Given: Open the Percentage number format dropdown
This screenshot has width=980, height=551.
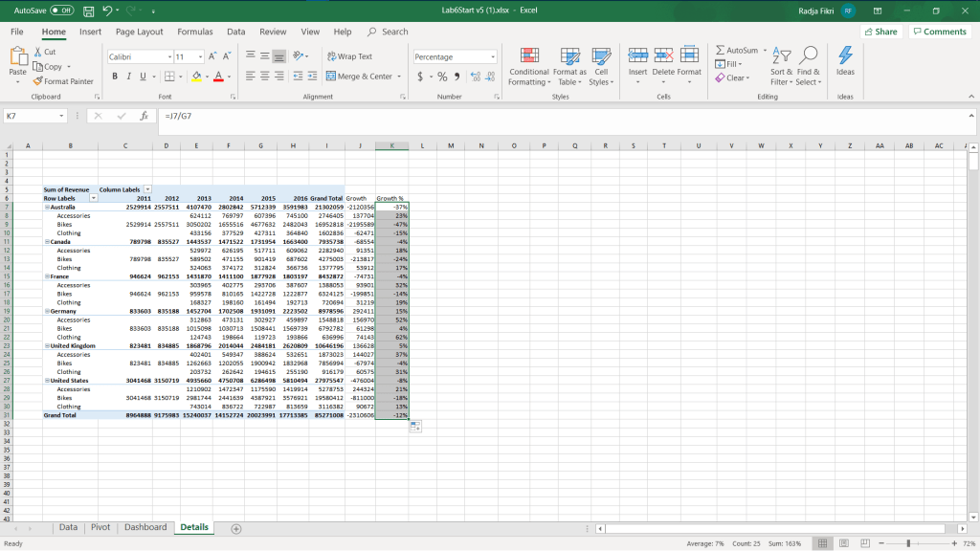Looking at the screenshot, I should (493, 57).
